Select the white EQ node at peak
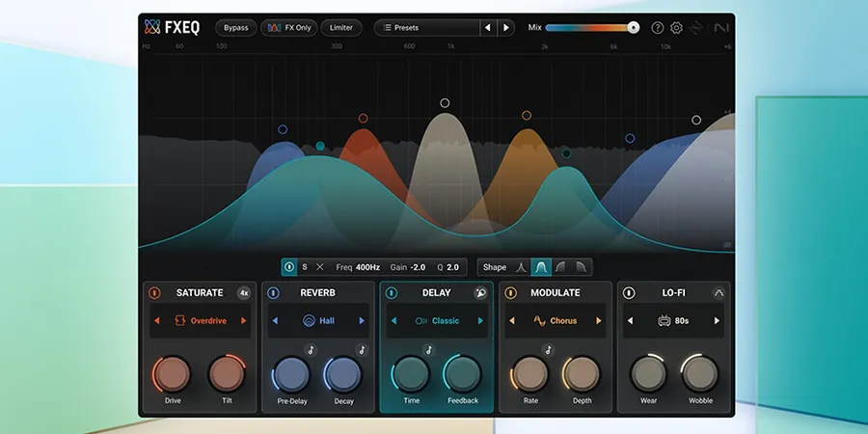The height and width of the screenshot is (434, 868). click(x=445, y=103)
